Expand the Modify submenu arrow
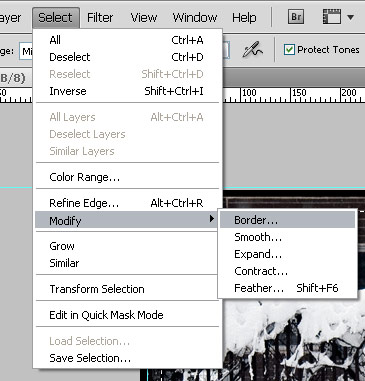This screenshot has height=381, width=365. pyautogui.click(x=211, y=219)
